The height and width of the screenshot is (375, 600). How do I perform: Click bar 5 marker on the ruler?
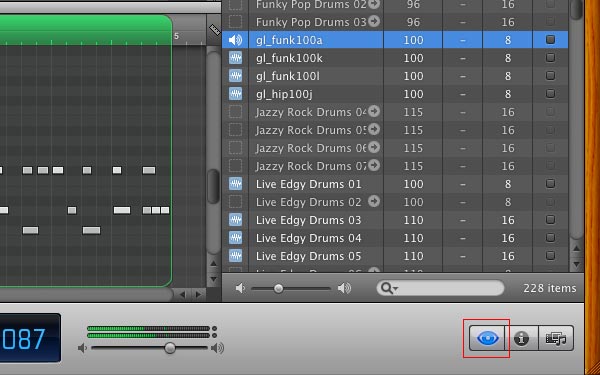click(176, 36)
